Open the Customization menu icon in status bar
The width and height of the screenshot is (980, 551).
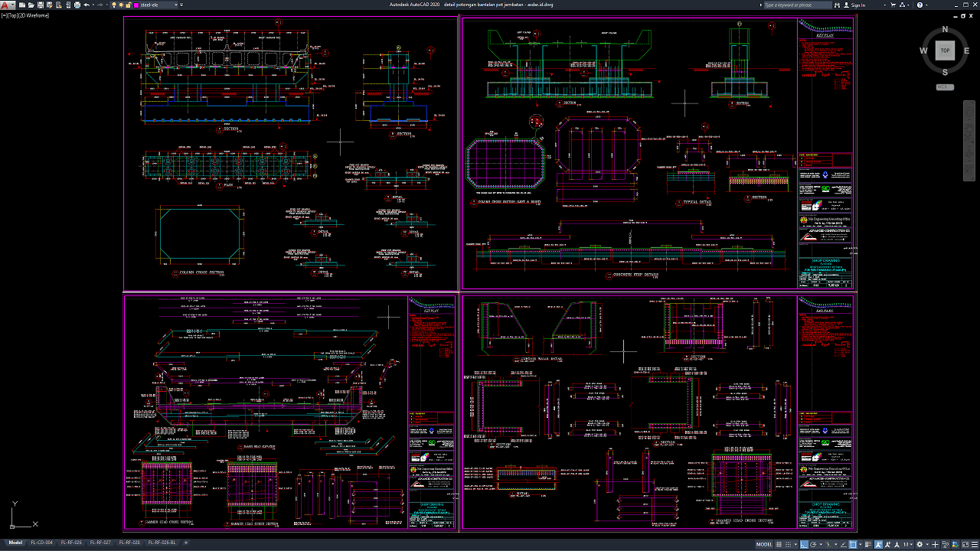coord(974,544)
